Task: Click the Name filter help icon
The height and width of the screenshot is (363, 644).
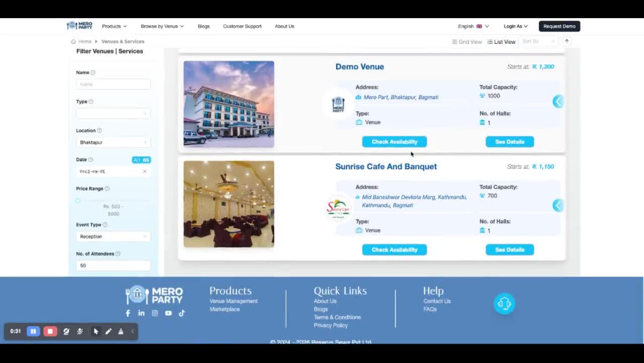Action: [93, 72]
